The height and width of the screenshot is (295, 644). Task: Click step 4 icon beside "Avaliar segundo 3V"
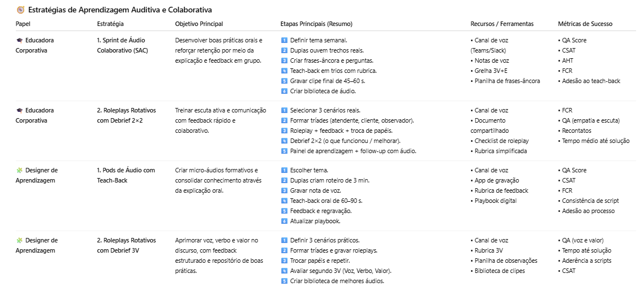(x=284, y=271)
